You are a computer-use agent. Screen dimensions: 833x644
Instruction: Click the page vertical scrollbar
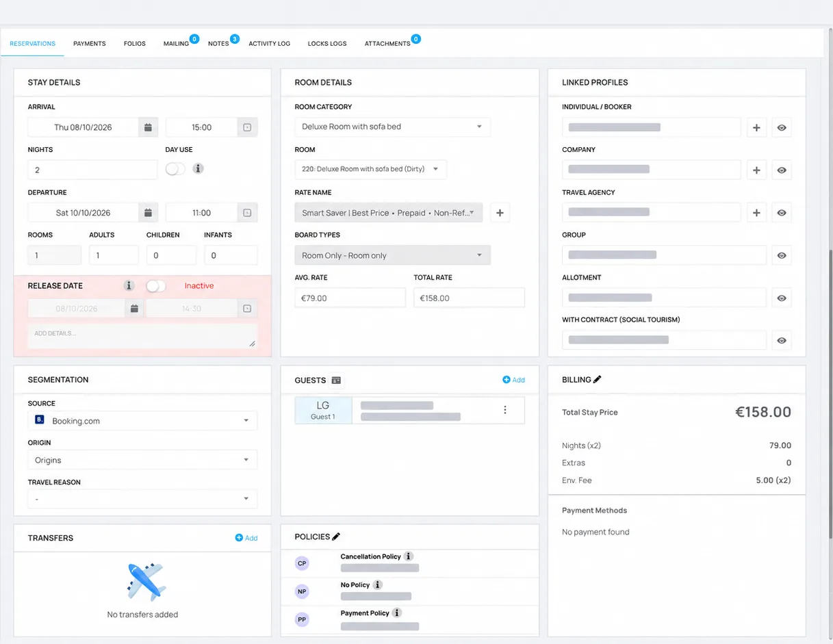830,394
